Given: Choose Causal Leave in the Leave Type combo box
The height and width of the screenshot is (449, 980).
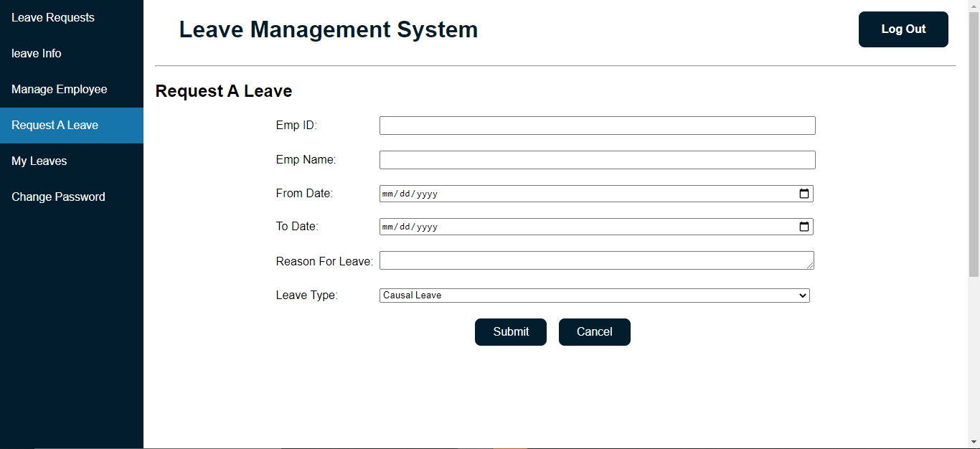Looking at the screenshot, I should pos(594,295).
